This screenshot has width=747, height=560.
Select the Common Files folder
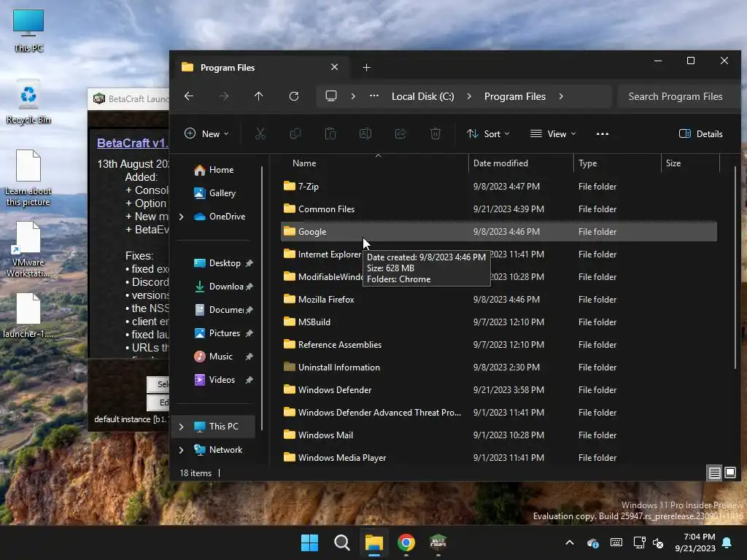tap(499, 209)
